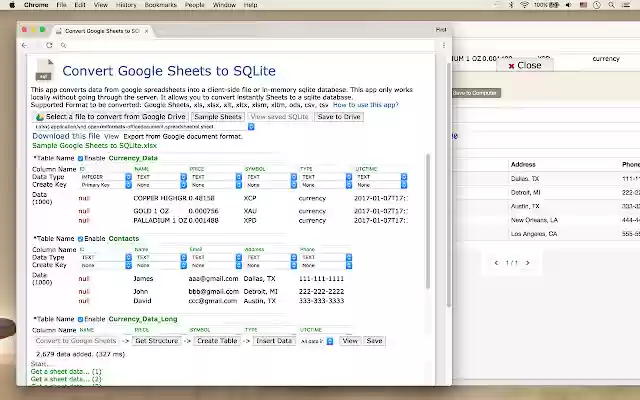Toggle Enable checkbox for Currency_Data table
Screen dimensions: 640x400
point(80,158)
